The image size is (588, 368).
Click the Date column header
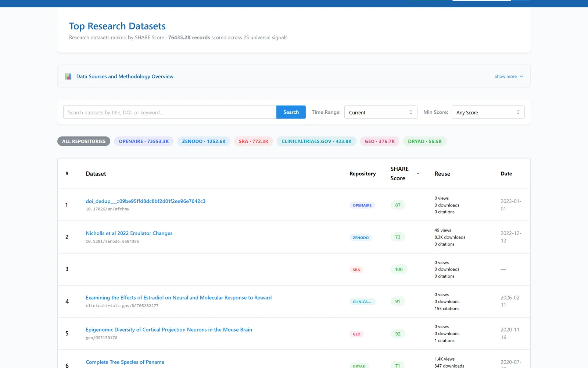(506, 174)
